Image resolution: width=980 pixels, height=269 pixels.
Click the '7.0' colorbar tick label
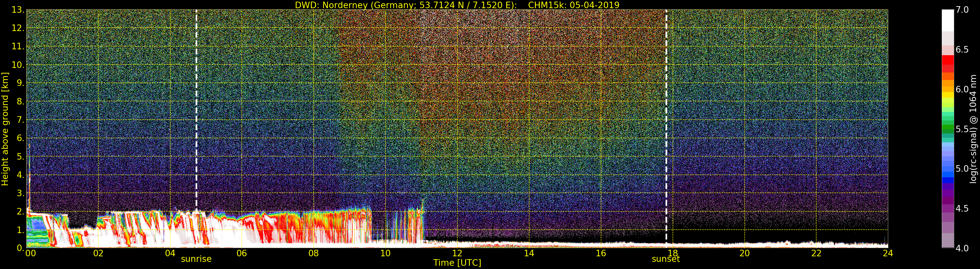962,10
